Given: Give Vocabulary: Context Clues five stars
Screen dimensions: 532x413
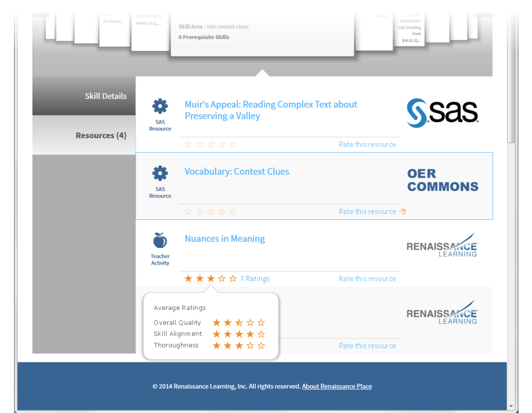Looking at the screenshot, I should coord(233,211).
